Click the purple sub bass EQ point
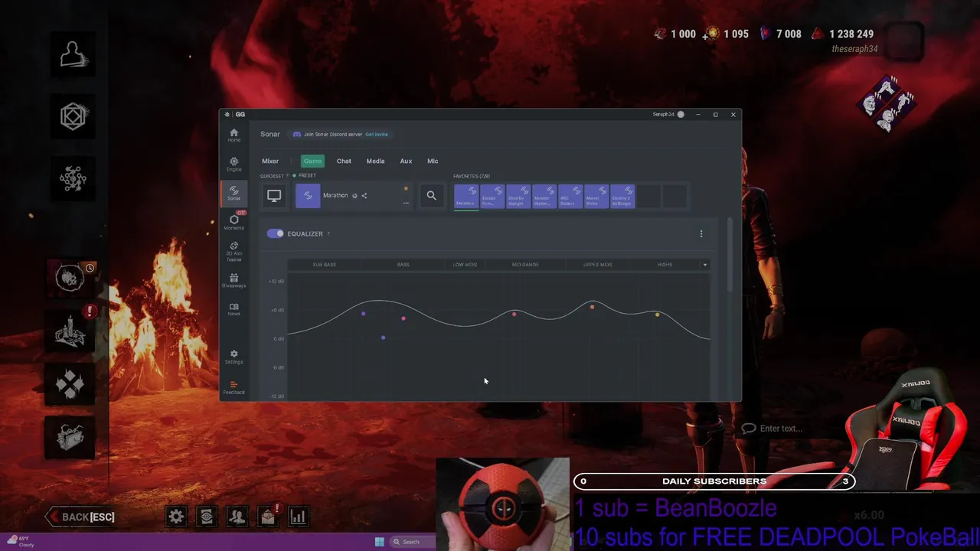Image resolution: width=980 pixels, height=551 pixels. point(363,314)
